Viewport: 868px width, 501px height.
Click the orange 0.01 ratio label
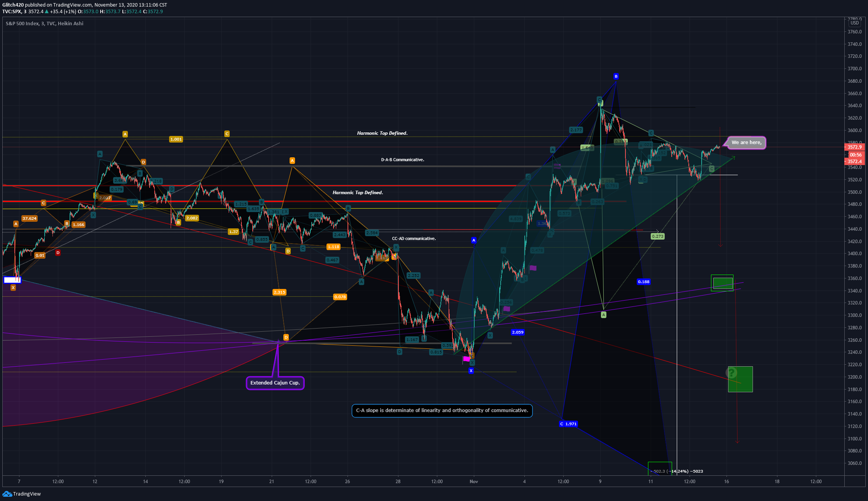tap(40, 256)
